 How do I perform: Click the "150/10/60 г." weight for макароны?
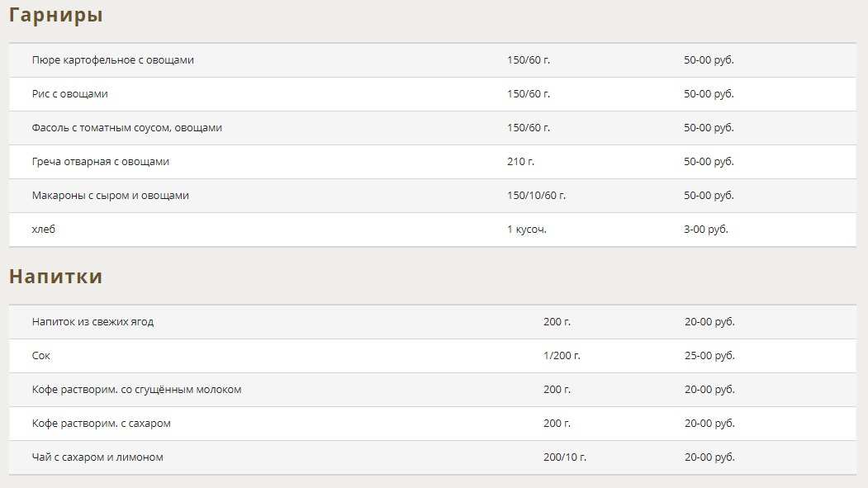tap(537, 196)
